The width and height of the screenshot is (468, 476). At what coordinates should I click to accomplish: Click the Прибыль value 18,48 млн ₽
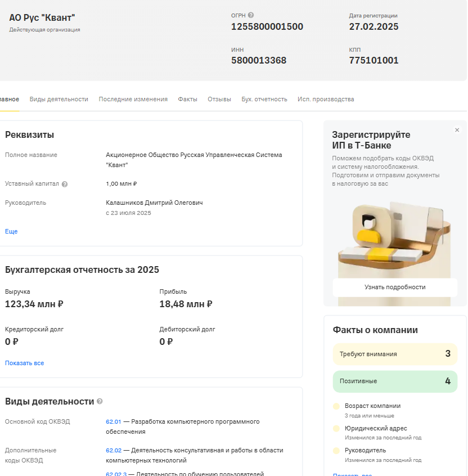click(186, 304)
